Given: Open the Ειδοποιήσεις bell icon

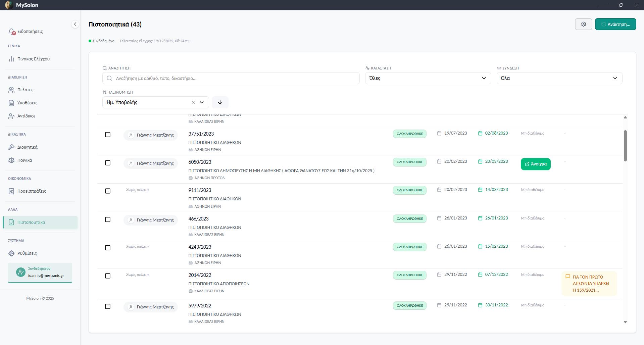Looking at the screenshot, I should [12, 32].
